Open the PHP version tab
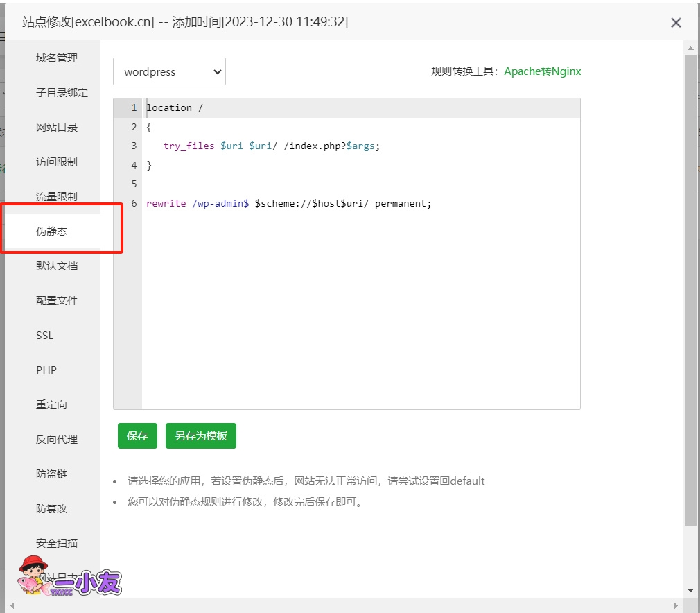 point(46,370)
